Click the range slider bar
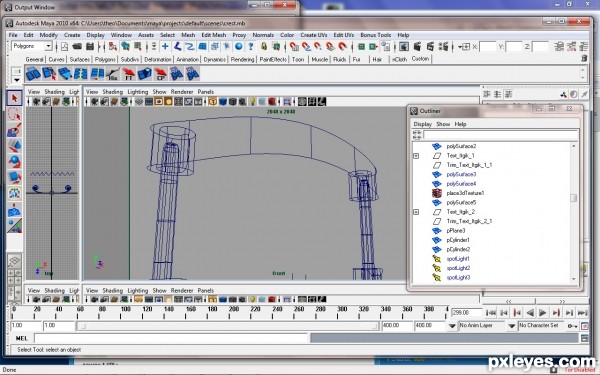The width and height of the screenshot is (600, 375). point(228,326)
